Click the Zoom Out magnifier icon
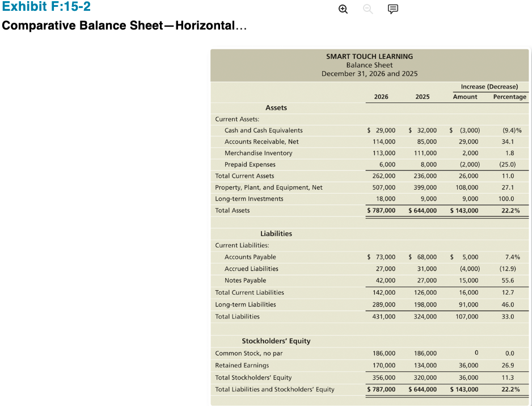Image resolution: width=532 pixels, height=406 pixels. 368,9
